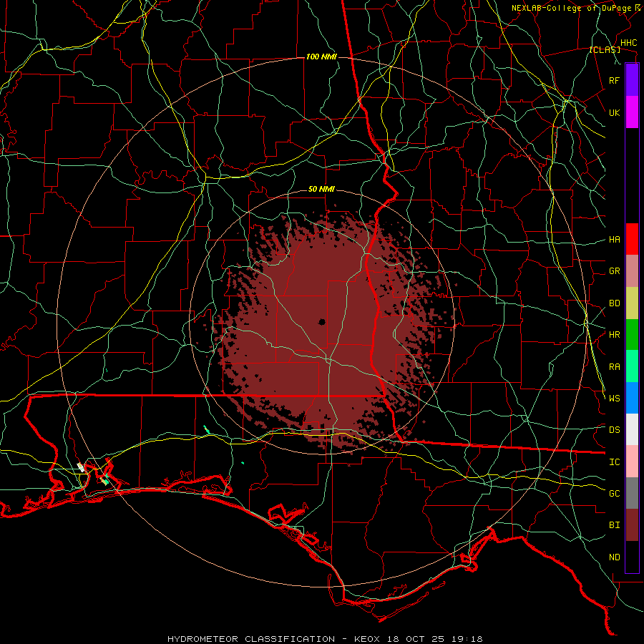The height and width of the screenshot is (644, 644).
Task: Click the magenta UK color swatch
Action: (632, 112)
